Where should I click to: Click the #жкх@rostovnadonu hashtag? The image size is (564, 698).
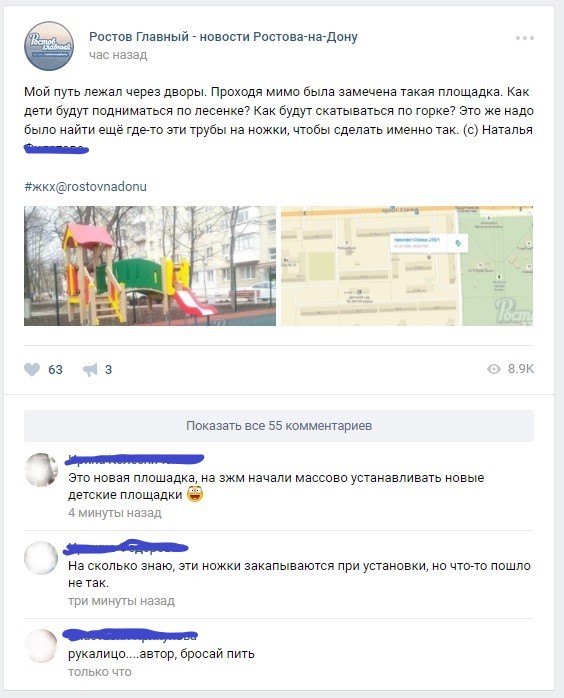point(85,187)
